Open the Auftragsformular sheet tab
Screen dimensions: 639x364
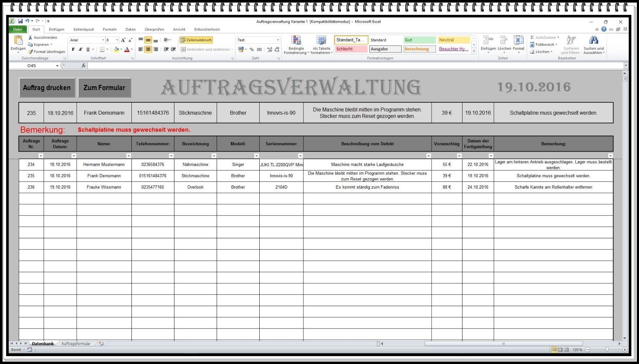point(76,344)
